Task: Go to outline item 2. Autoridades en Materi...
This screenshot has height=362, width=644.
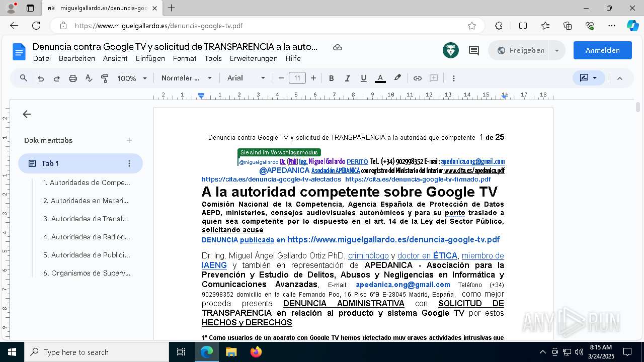Action: pyautogui.click(x=86, y=201)
